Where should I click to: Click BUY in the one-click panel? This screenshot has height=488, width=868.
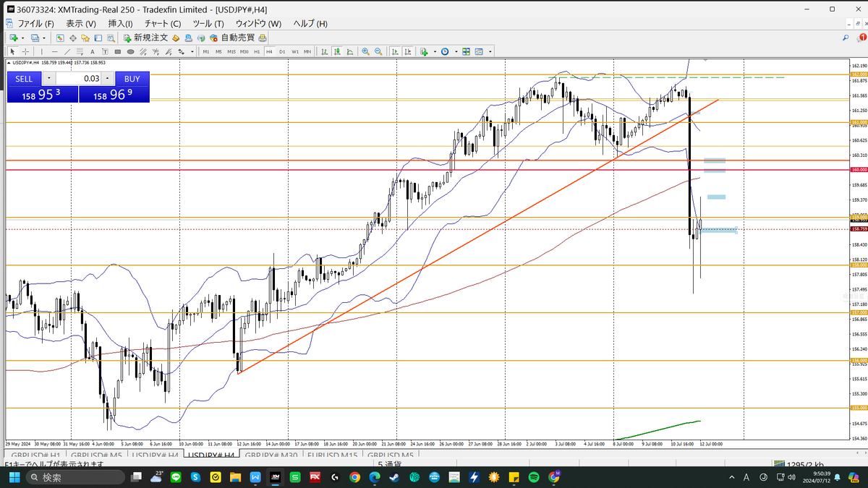[x=132, y=79]
